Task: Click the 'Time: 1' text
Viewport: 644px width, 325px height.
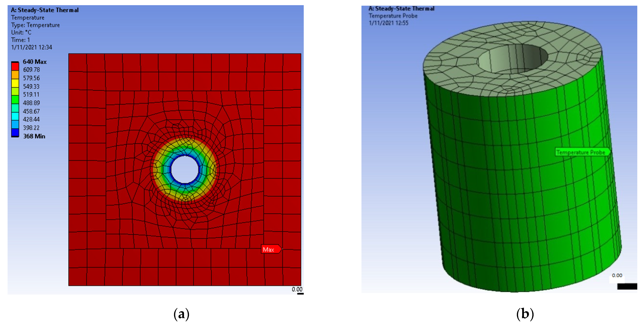Action: pos(21,40)
